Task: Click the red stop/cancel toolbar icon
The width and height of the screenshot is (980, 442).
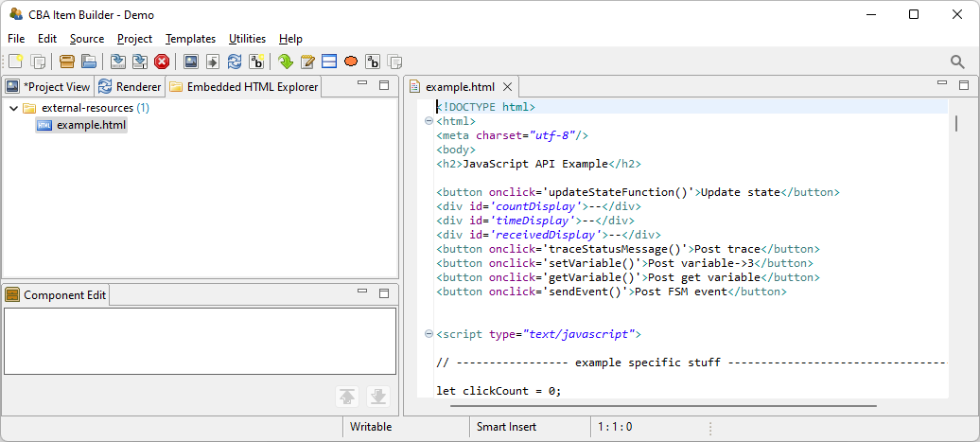Action: coord(162,62)
